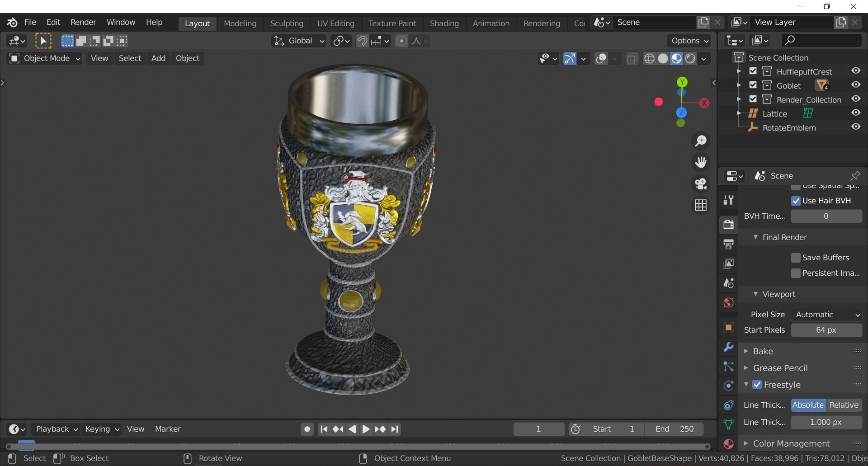Open the Playback dropdown in timeline
Viewport: 868px width, 466px height.
(x=57, y=429)
